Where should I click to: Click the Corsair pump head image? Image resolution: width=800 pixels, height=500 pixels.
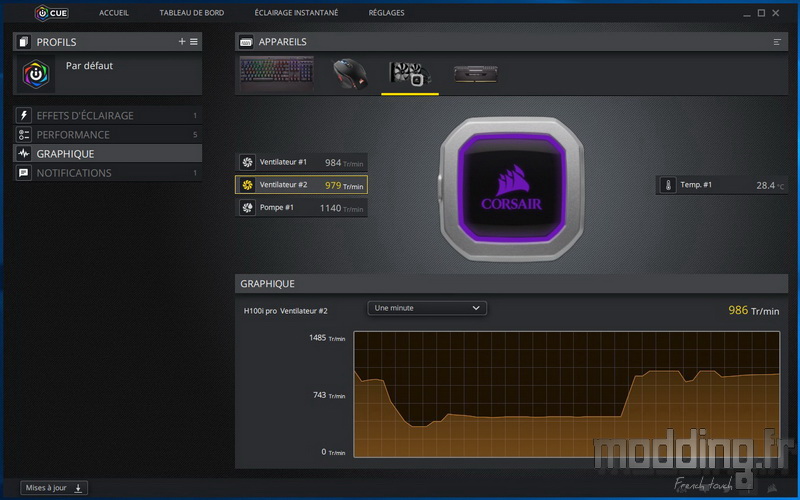pyautogui.click(x=512, y=189)
